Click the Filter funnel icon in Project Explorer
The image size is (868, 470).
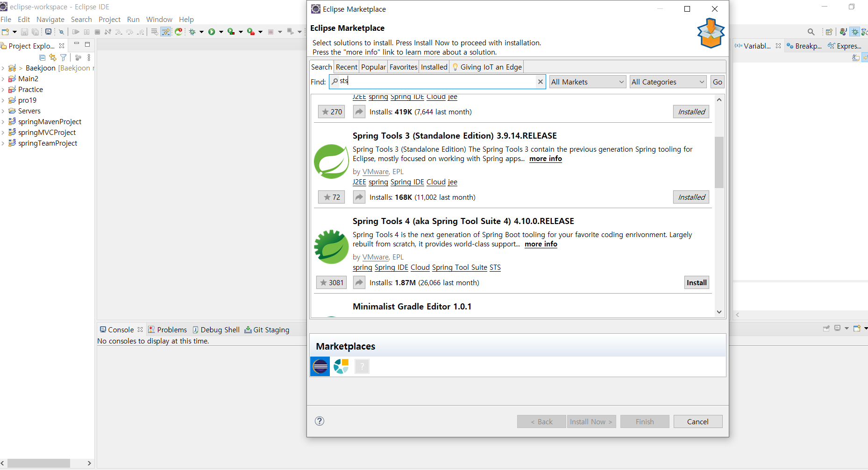click(x=63, y=57)
